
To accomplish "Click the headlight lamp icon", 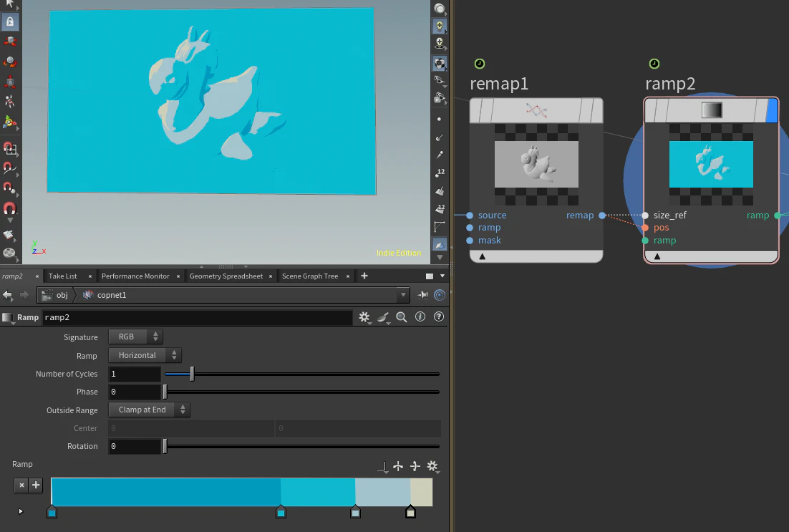I will tap(440, 44).
